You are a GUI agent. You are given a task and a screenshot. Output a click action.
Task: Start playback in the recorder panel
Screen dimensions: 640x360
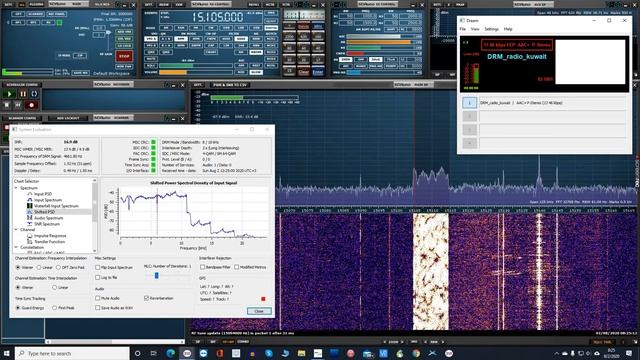click(9, 94)
